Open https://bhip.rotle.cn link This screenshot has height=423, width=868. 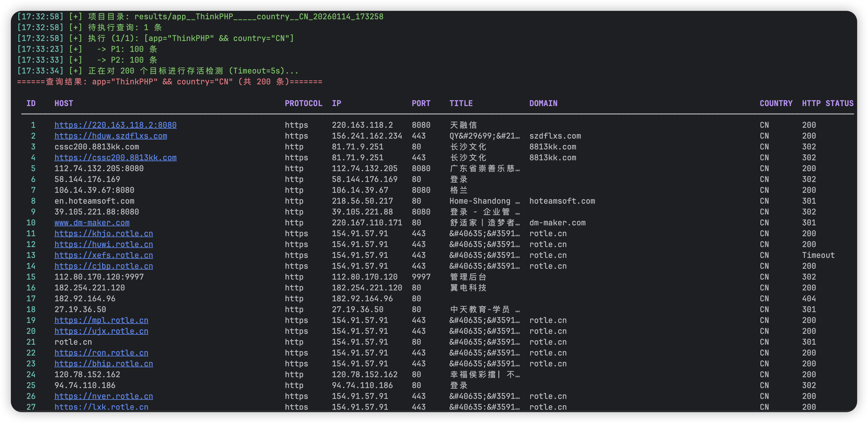point(103,364)
